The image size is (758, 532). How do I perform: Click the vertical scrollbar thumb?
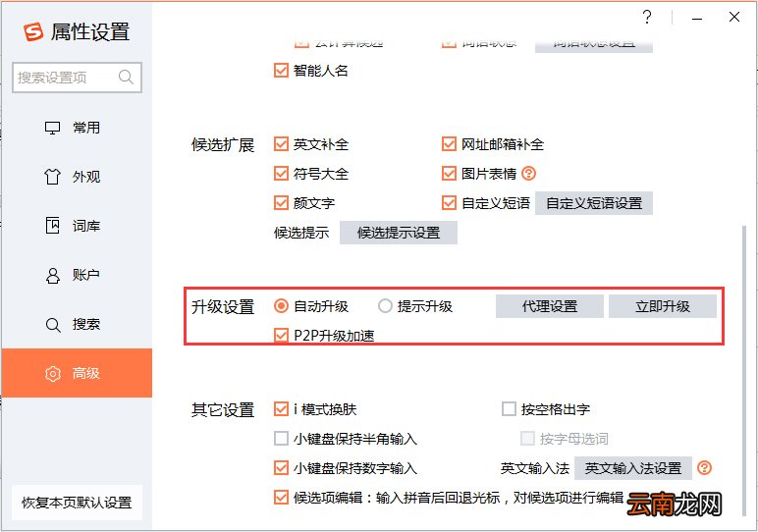(x=743, y=370)
